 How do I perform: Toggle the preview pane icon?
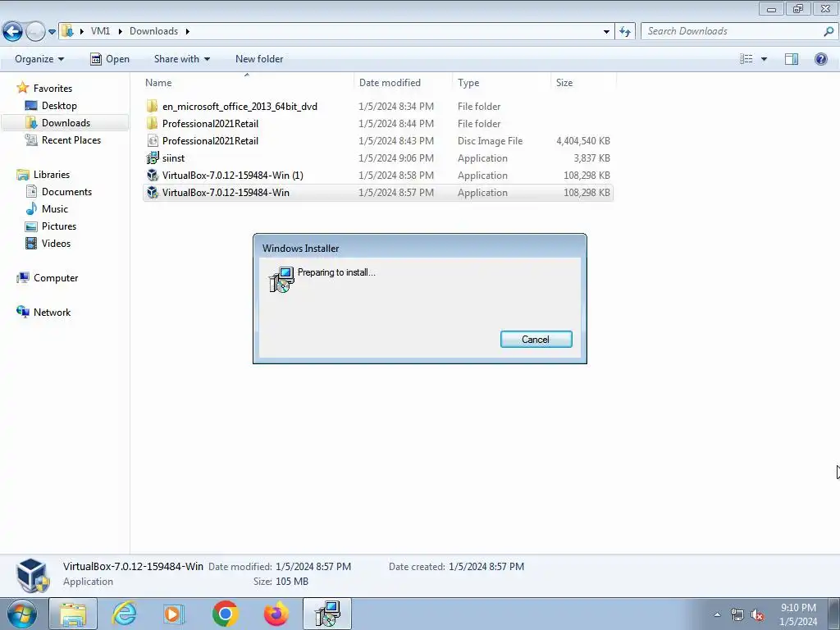[792, 59]
